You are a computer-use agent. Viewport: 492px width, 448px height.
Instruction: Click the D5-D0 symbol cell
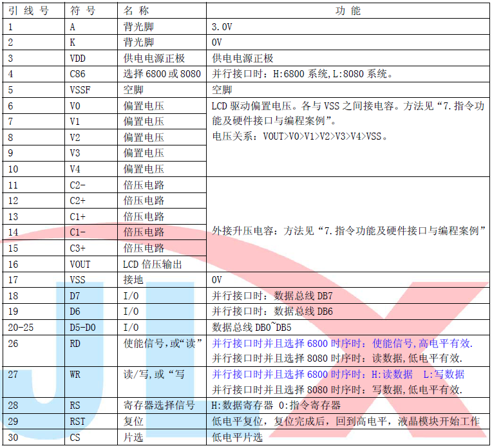coord(82,327)
